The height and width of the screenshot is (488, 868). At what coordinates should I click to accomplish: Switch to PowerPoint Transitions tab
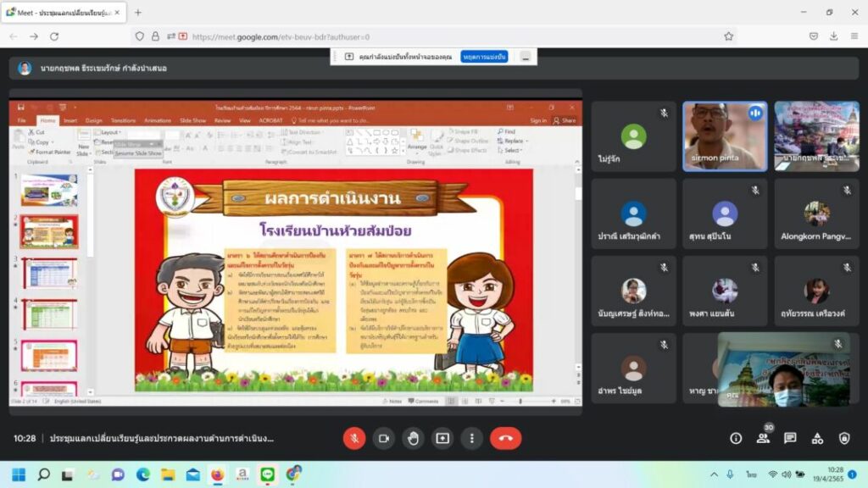tap(123, 120)
